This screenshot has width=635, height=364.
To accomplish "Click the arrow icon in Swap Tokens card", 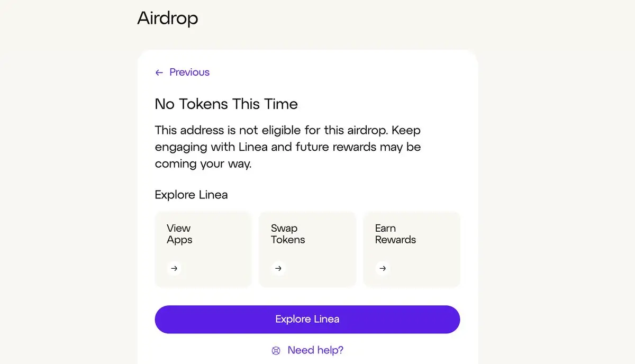I will click(x=278, y=268).
